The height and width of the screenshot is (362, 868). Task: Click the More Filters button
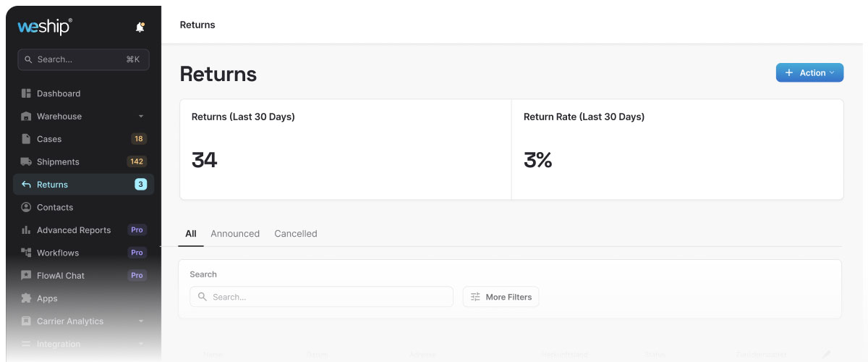point(501,297)
